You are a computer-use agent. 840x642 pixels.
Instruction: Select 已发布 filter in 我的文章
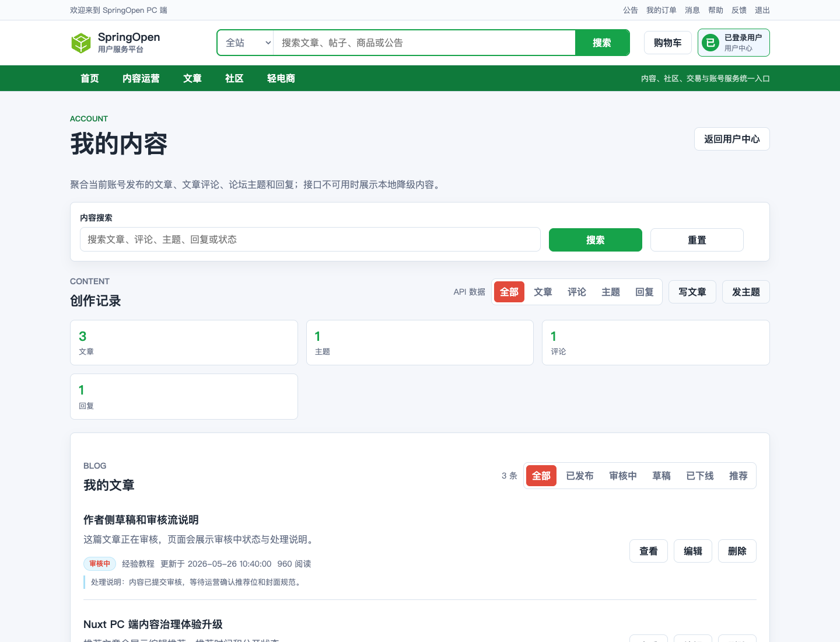(580, 476)
